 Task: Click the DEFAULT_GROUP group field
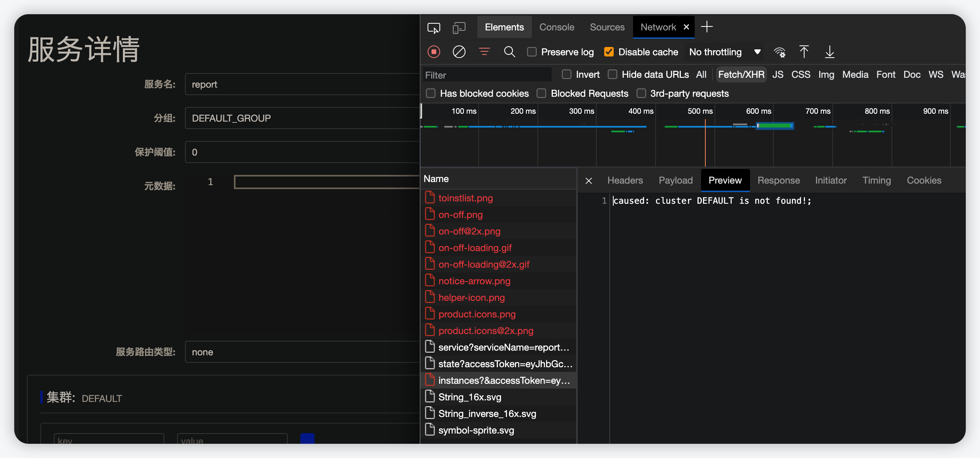[x=302, y=118]
